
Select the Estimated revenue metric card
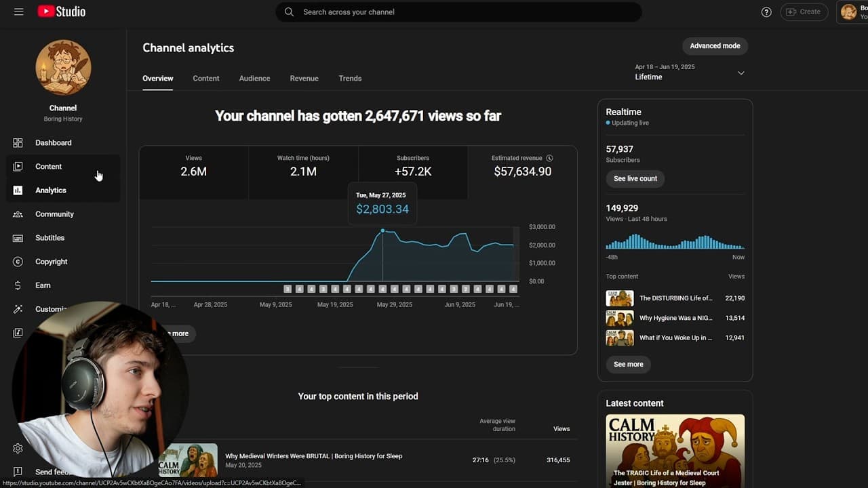(x=522, y=172)
